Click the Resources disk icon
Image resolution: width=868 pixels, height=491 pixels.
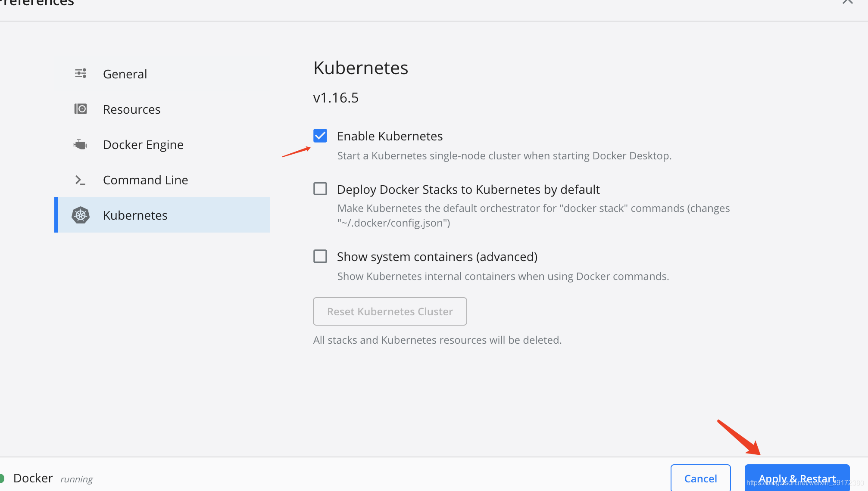[81, 109]
